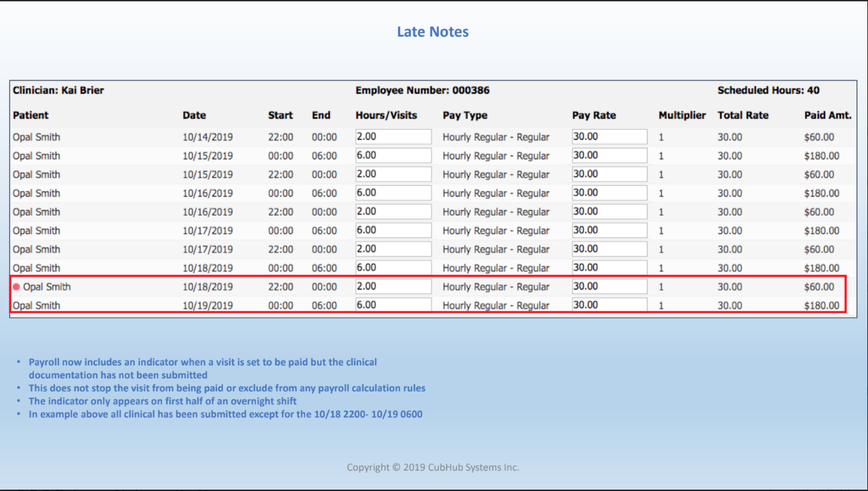
Task: Click Pay Rate input for 10/18/2019 00:00 visit
Action: tap(610, 268)
